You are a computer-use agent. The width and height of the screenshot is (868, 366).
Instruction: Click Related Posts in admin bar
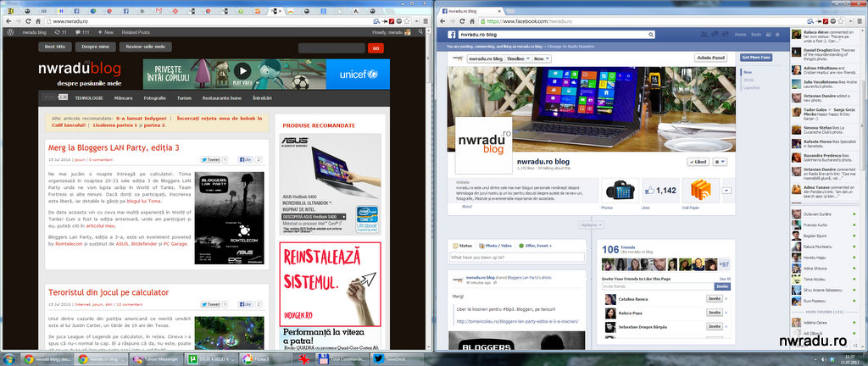[136, 32]
